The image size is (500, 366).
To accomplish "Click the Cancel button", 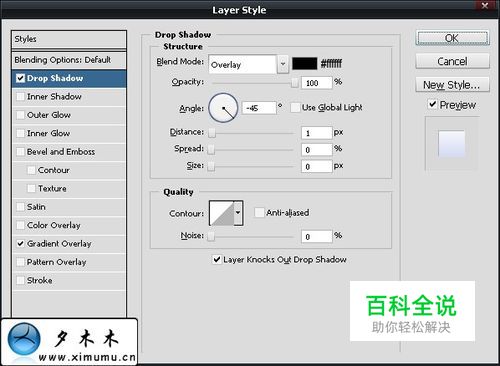I will tap(452, 61).
